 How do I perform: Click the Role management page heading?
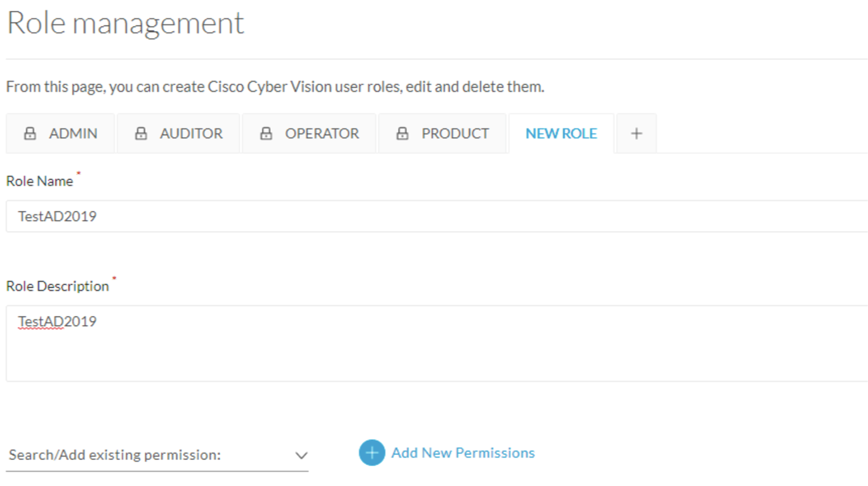click(x=125, y=24)
